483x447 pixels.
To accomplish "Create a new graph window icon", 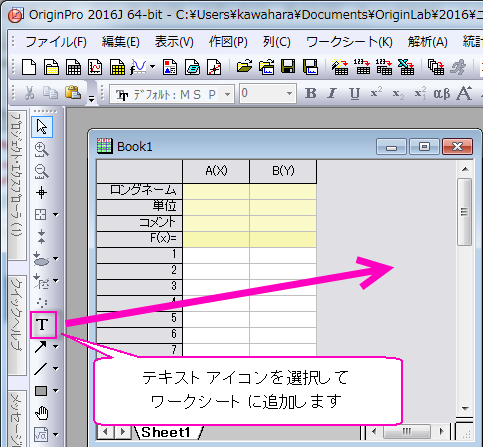I will [95, 67].
